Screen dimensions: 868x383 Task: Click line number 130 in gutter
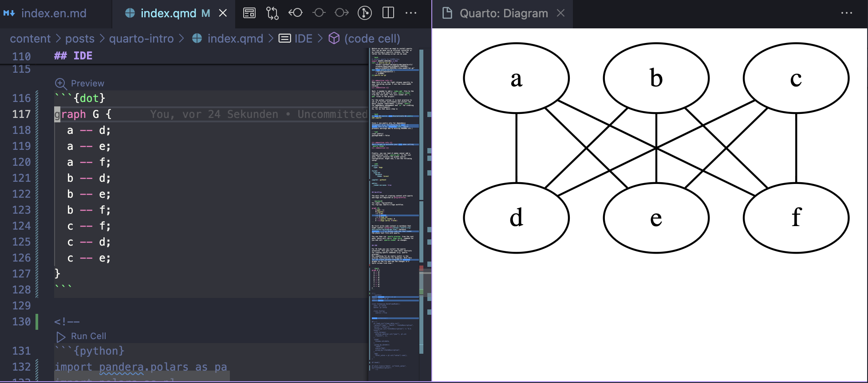click(x=21, y=322)
